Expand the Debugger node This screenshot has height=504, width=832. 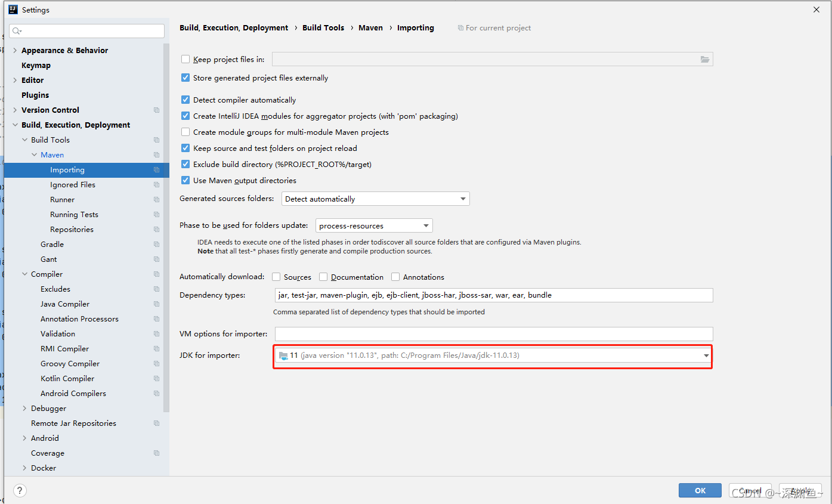pyautogui.click(x=24, y=408)
